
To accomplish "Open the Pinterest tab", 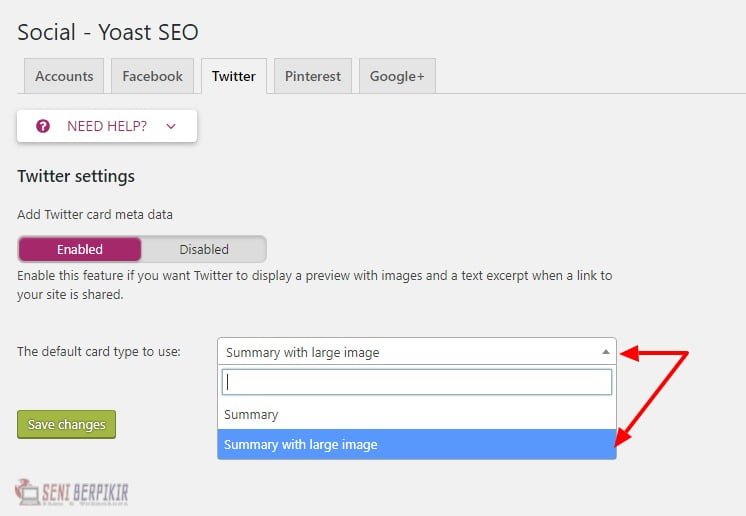I will tap(312, 76).
